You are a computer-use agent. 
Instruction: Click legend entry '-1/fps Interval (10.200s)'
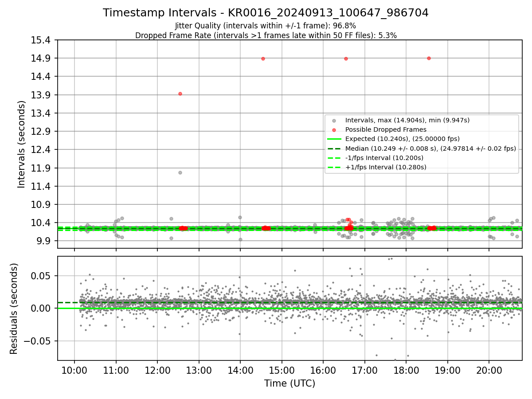(384, 158)
